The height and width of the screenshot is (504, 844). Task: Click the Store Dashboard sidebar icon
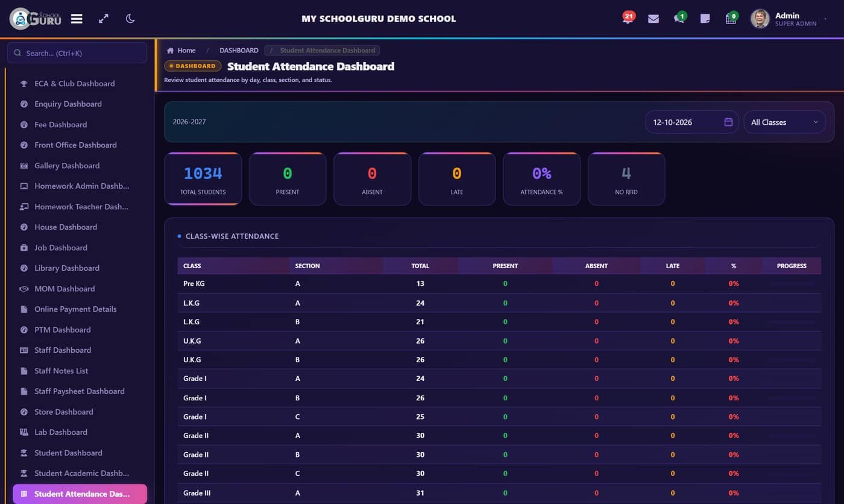[x=24, y=412]
